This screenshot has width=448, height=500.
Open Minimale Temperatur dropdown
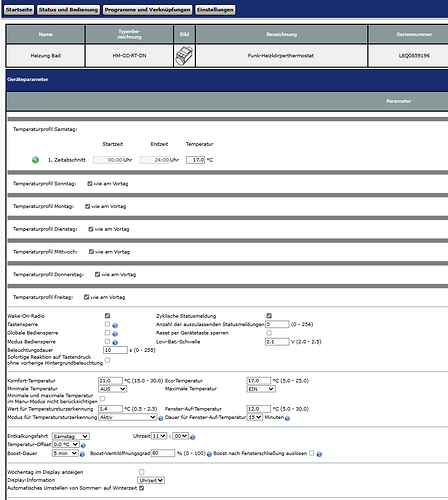tap(113, 389)
